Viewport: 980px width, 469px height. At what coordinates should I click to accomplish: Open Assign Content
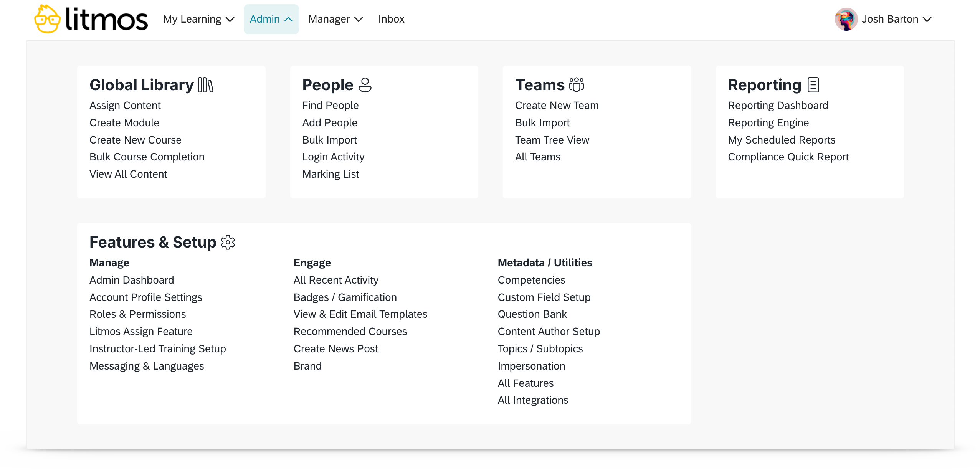(x=125, y=105)
